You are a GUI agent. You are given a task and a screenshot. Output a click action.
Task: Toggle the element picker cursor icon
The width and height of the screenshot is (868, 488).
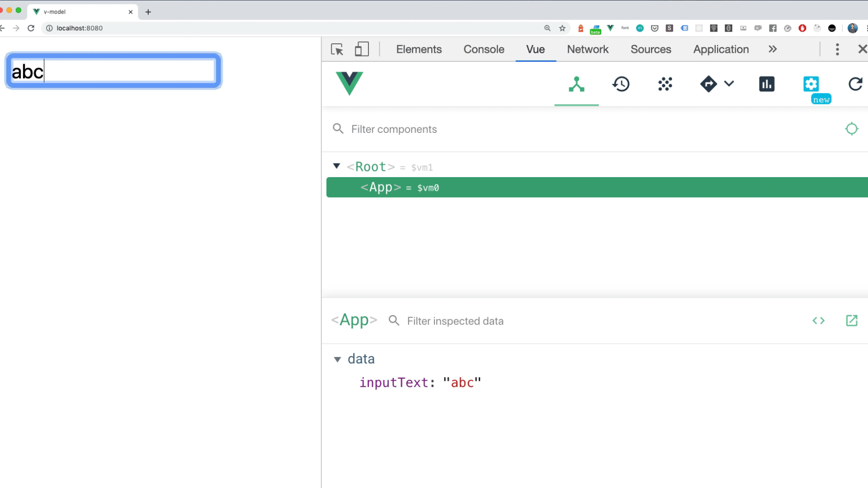click(337, 49)
